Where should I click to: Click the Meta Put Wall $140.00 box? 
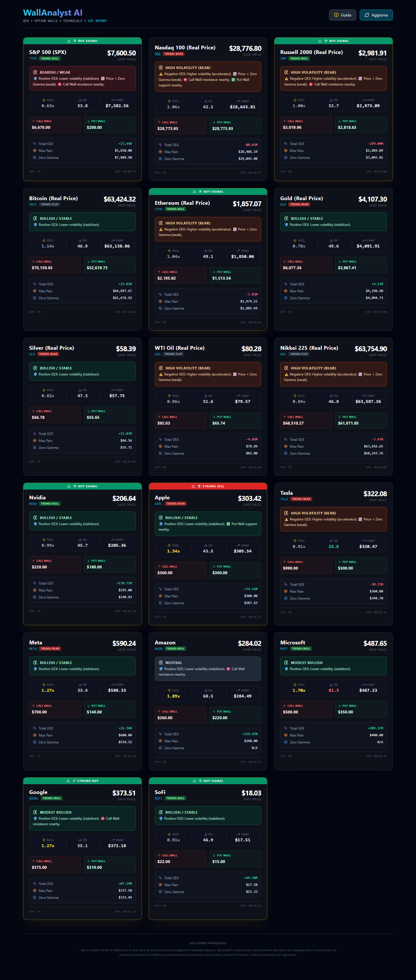pos(109,709)
